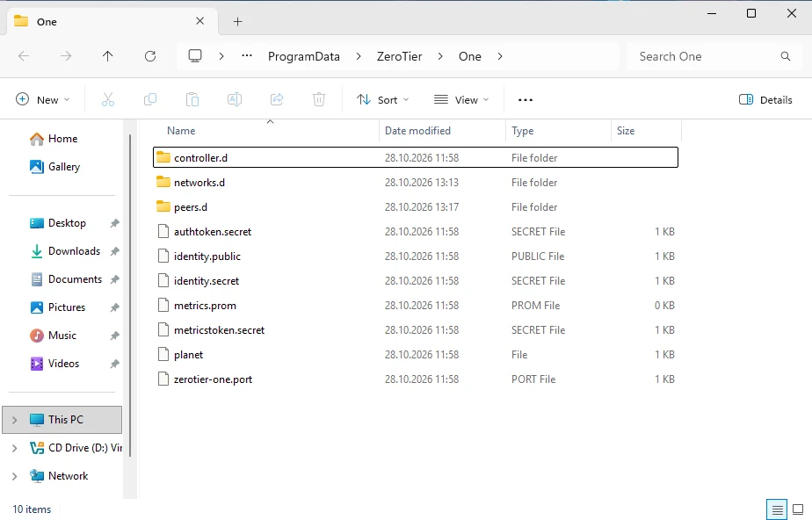
Task: Open the View dropdown
Action: [460, 100]
